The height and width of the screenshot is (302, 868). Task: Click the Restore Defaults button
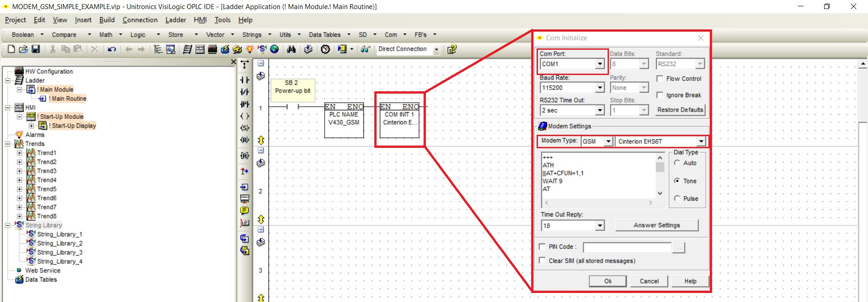coord(680,110)
